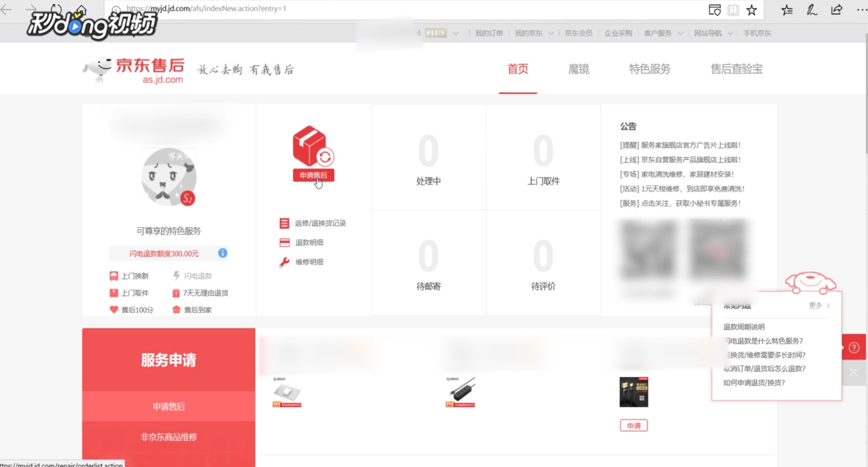
Task: Open the 企业采购 link
Action: point(618,34)
